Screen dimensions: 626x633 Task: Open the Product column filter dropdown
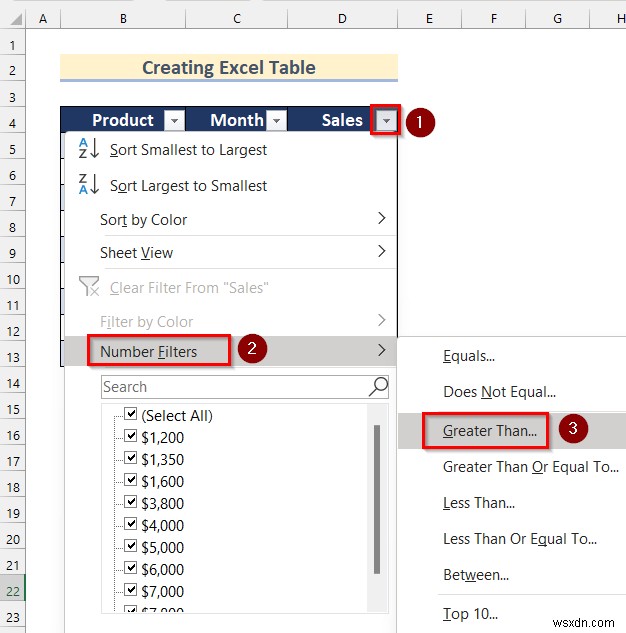[174, 120]
